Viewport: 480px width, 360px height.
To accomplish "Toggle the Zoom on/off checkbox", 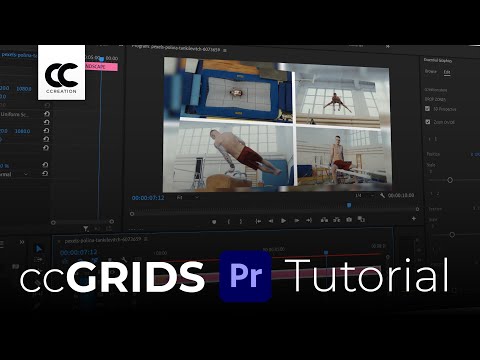I will point(428,122).
